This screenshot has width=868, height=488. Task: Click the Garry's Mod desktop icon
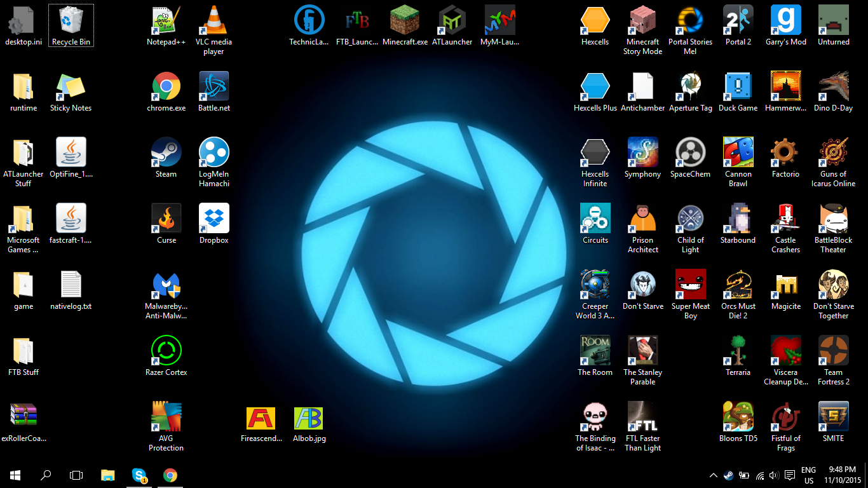[785, 21]
